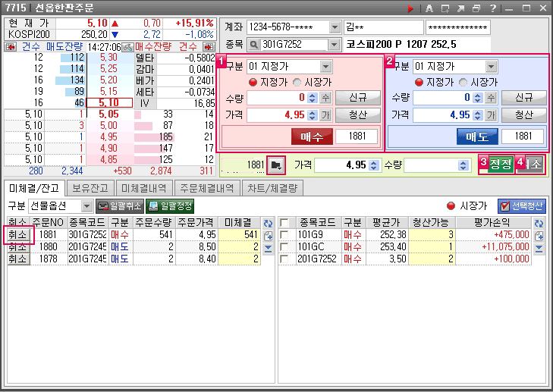Screen dimensions: 553x392
Task: Click 청산 button in sell panel
Action: (x=523, y=115)
